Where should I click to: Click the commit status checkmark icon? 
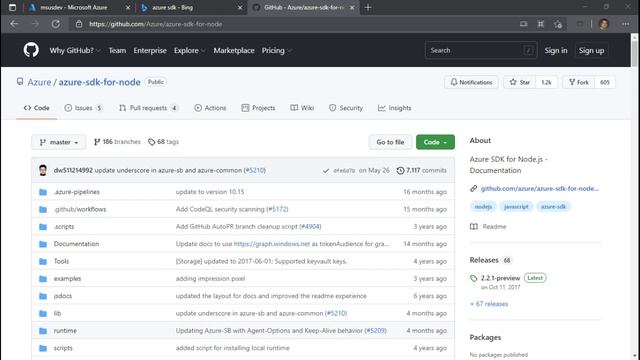(326, 171)
